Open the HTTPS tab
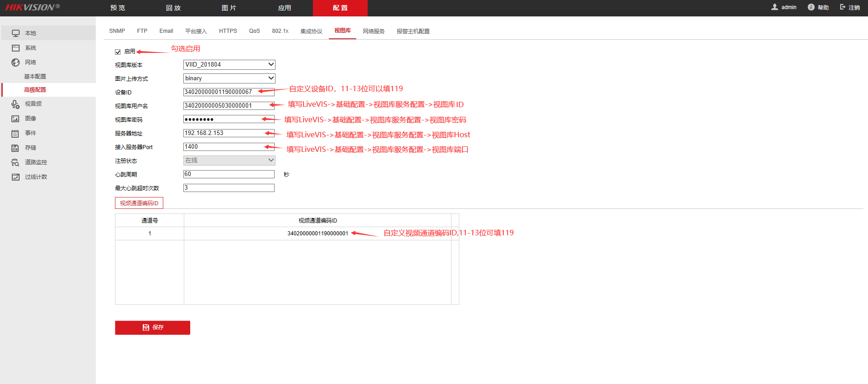This screenshot has width=868, height=384. (x=228, y=31)
